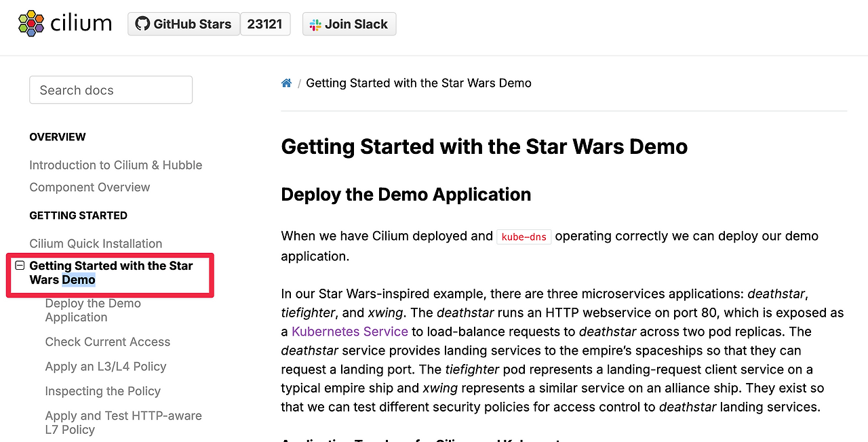
Task: Click the GitHub octocat icon
Action: [142, 24]
